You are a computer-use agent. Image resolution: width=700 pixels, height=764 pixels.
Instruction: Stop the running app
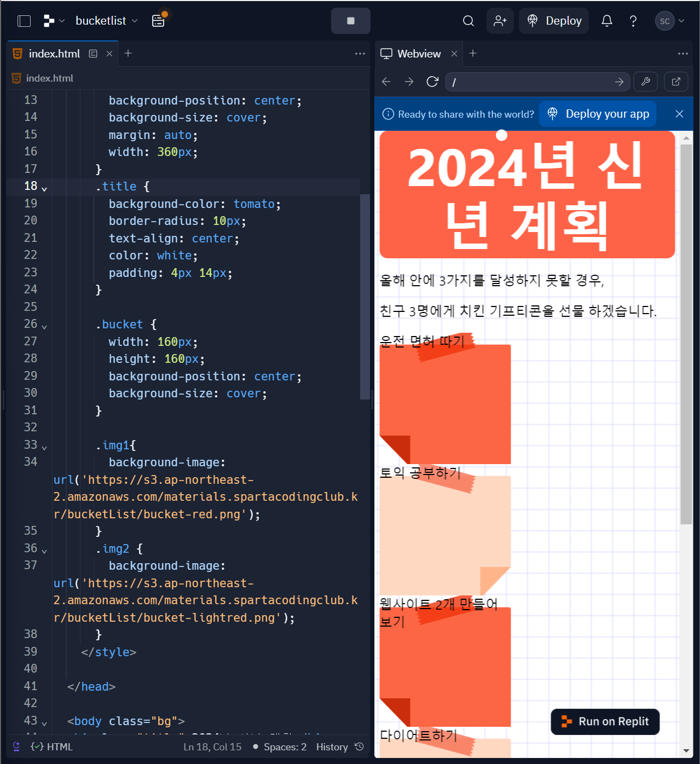tap(351, 21)
